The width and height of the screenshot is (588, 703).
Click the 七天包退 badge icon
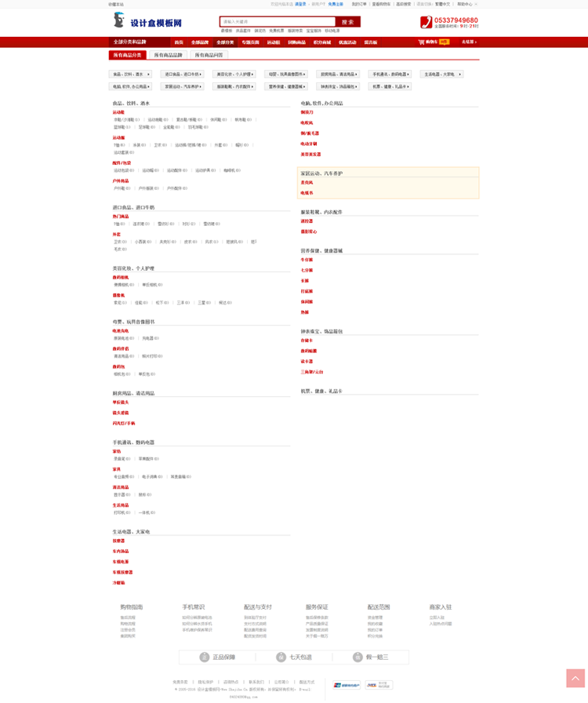(281, 657)
